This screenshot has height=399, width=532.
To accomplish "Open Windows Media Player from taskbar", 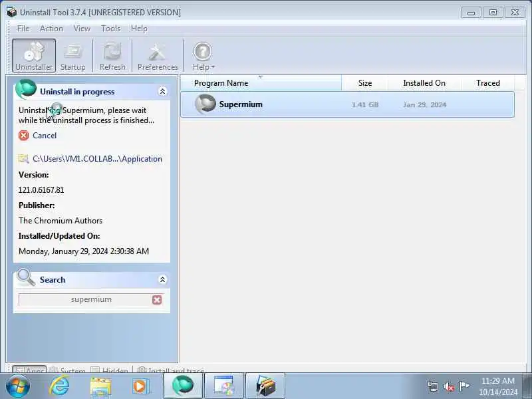I will (x=140, y=386).
